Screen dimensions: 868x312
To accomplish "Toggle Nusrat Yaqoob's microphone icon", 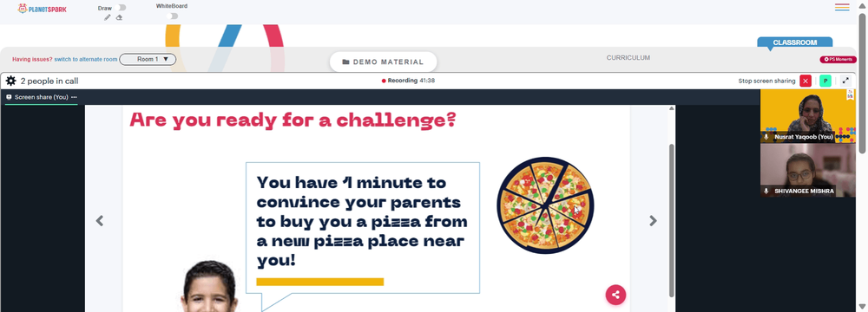I will point(766,136).
